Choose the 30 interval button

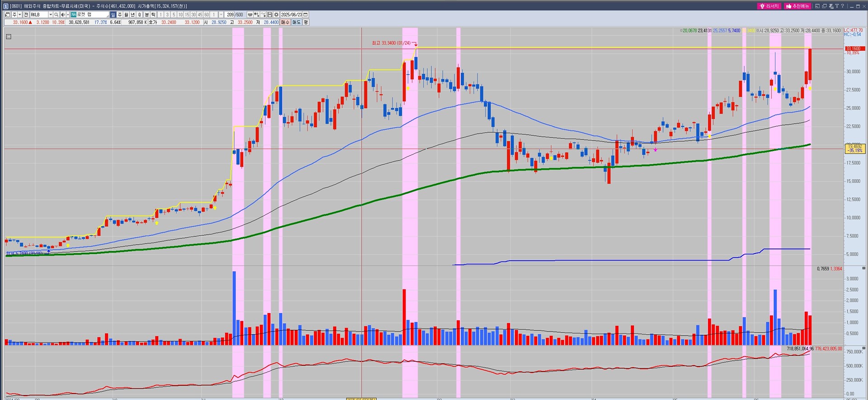click(x=193, y=14)
